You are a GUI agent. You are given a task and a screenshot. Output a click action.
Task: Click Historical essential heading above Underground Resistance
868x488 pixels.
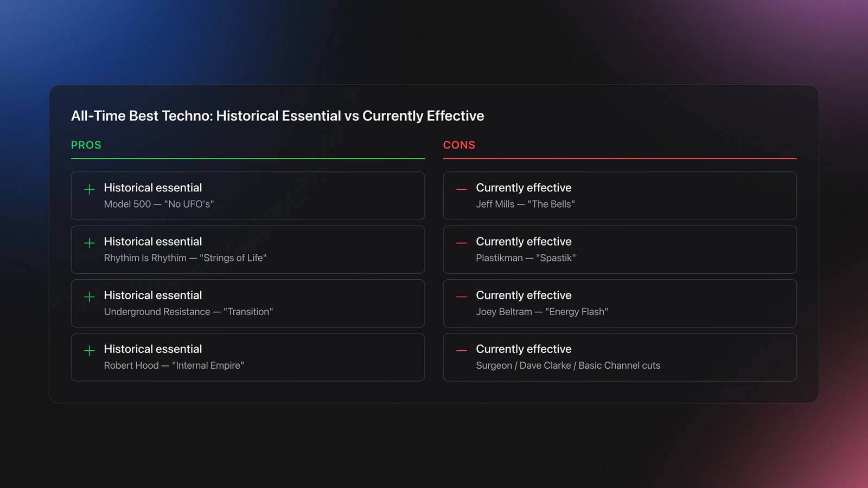tap(153, 295)
